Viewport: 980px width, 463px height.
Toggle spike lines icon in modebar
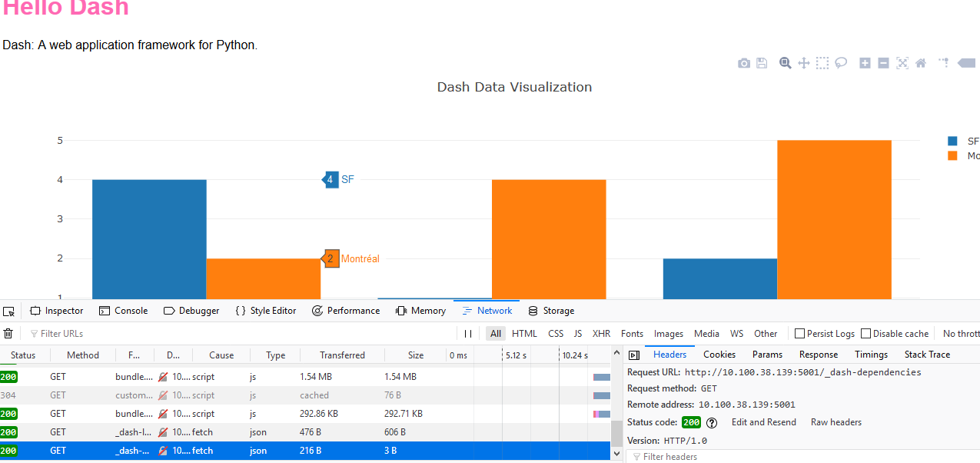[x=944, y=63]
